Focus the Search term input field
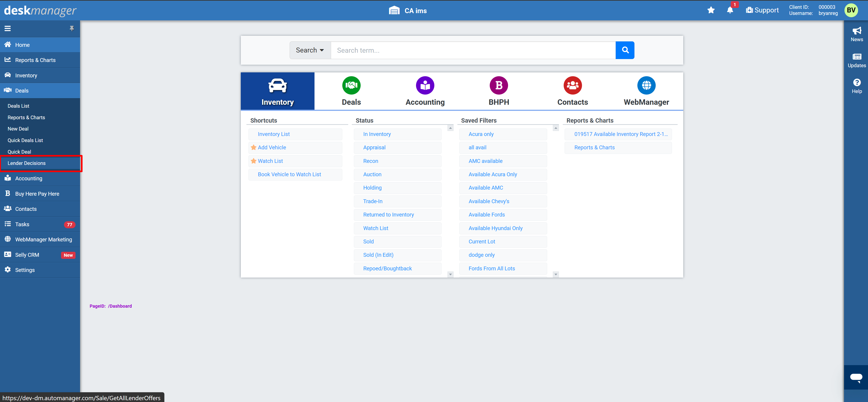868x402 pixels. coord(473,50)
